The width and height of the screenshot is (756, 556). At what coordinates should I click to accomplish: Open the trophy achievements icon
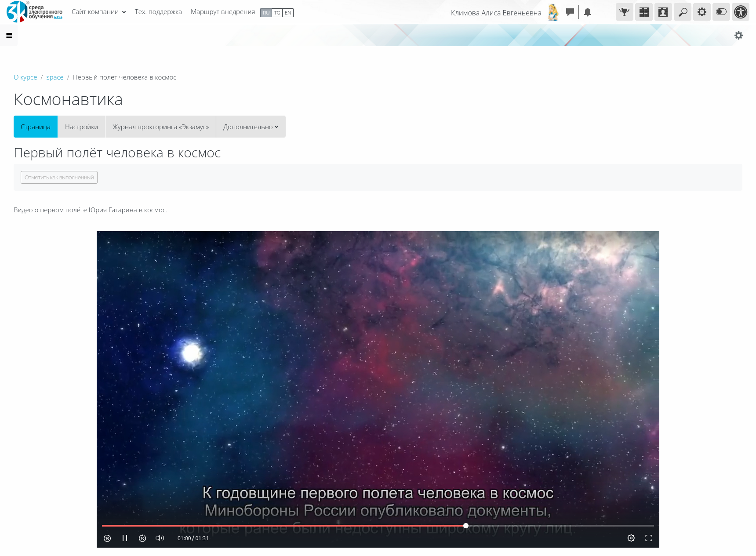[x=625, y=12]
